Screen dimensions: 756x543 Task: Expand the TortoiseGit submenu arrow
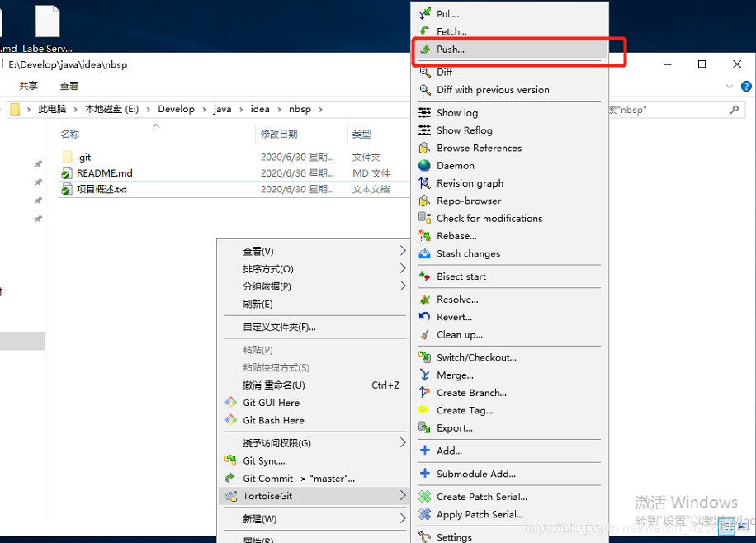coord(403,495)
